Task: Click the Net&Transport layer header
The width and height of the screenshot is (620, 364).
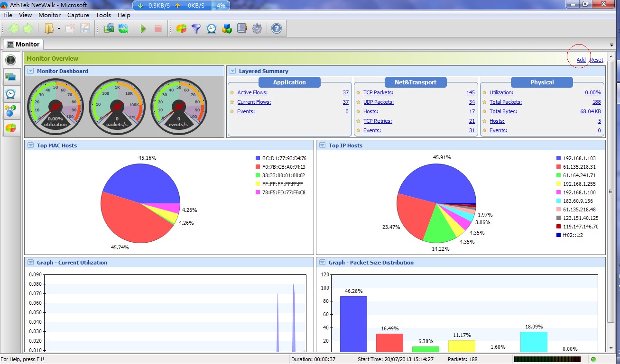Action: (416, 82)
